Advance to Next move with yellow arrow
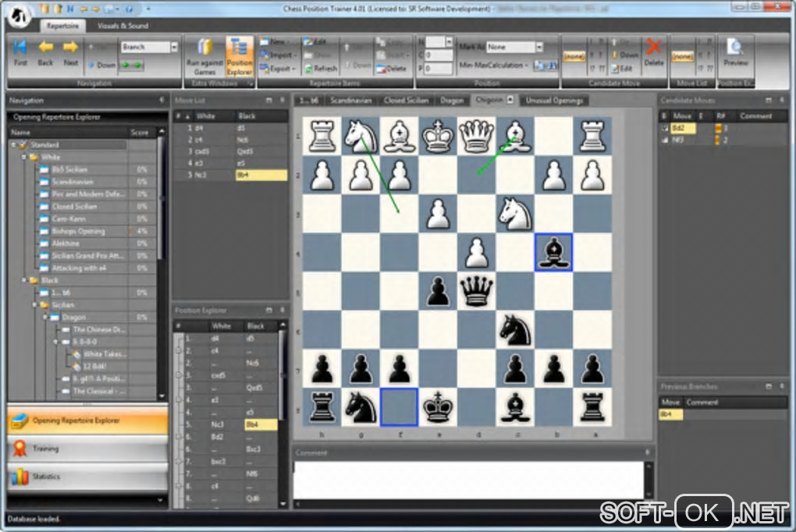The image size is (796, 532). (x=70, y=53)
